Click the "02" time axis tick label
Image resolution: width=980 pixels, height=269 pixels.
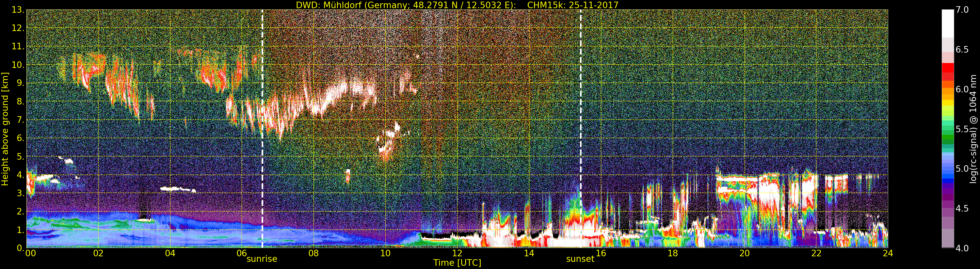point(98,253)
